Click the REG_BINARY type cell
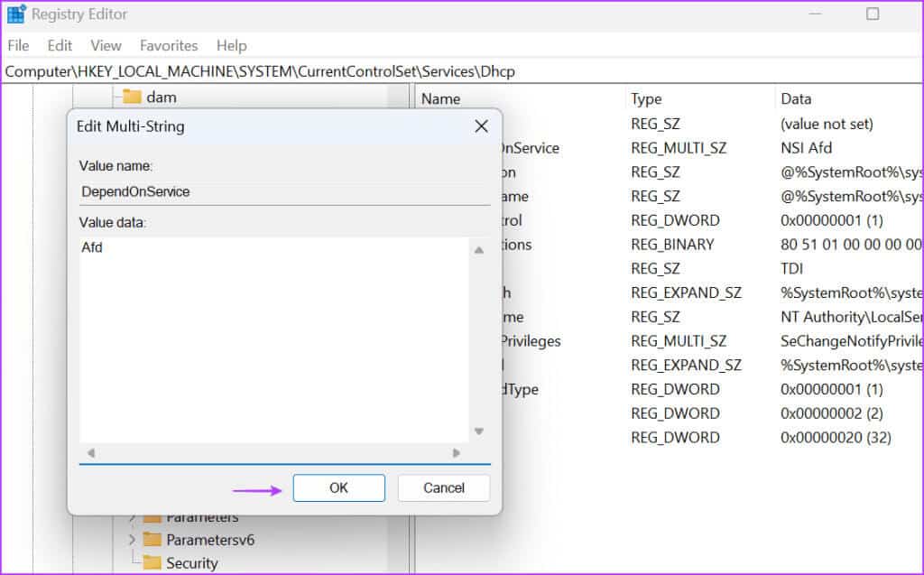This screenshot has height=575, width=924. pyautogui.click(x=672, y=245)
